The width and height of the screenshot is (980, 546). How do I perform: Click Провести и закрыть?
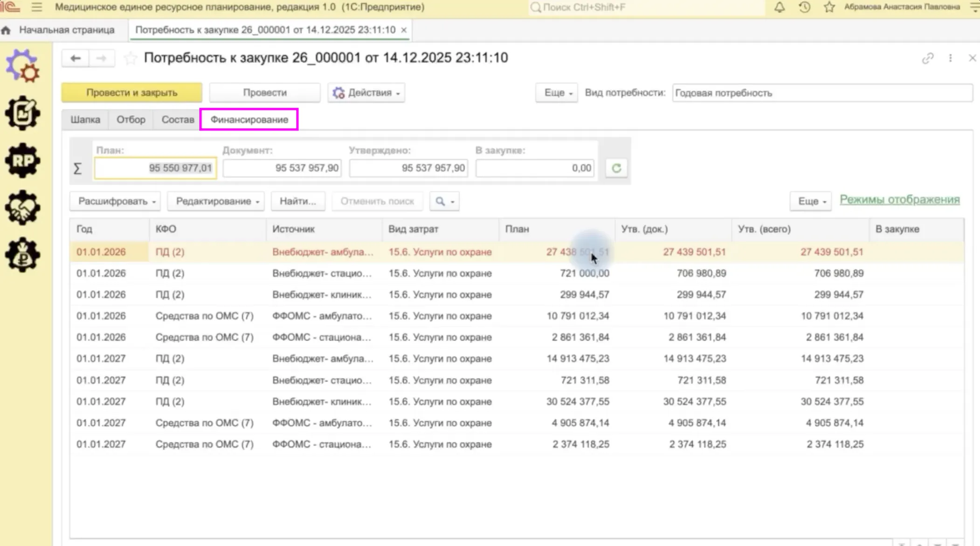(132, 93)
